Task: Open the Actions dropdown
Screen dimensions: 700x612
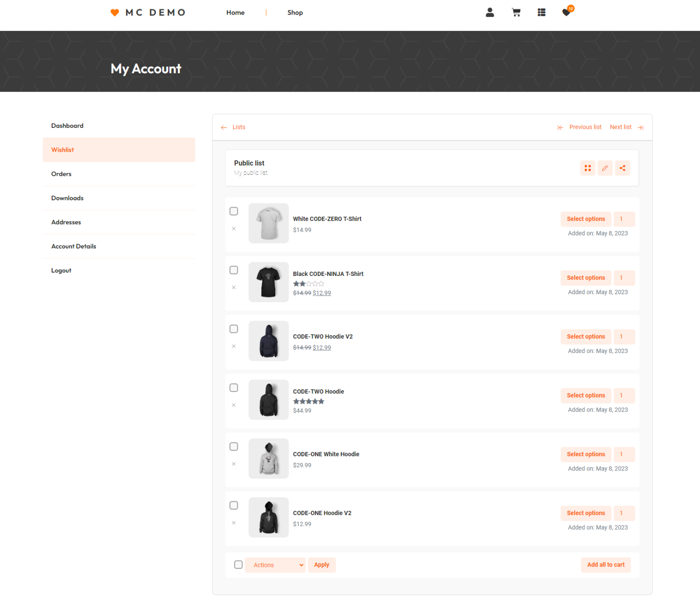Action: coord(275,565)
